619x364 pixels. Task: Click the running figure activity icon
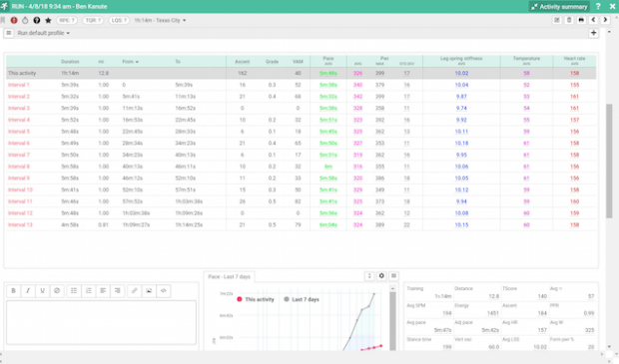pos(4,6)
